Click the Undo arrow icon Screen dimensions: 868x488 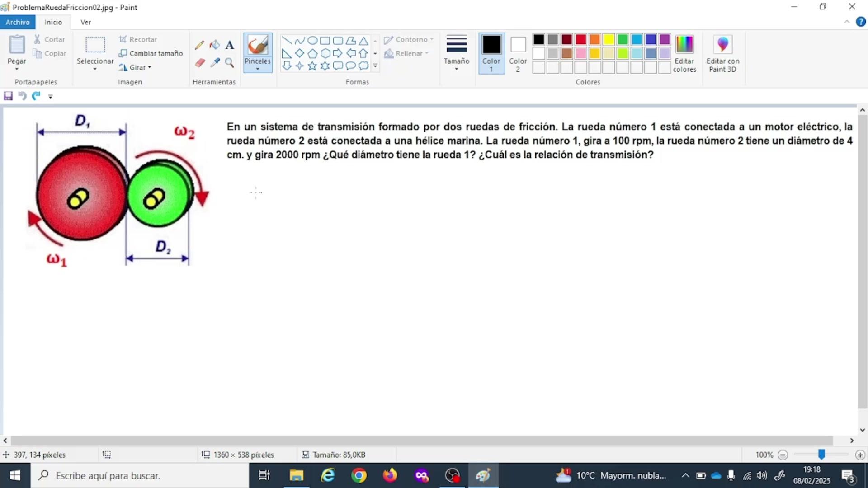(22, 96)
